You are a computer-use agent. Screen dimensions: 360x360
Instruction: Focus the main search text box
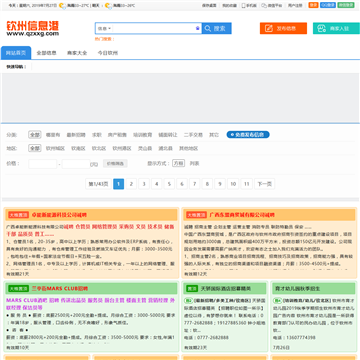(x=153, y=29)
